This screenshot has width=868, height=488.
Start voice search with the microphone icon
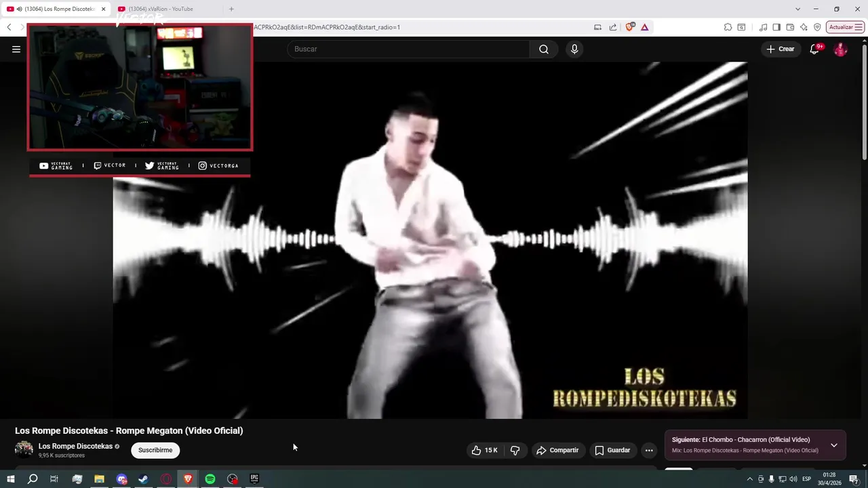click(574, 49)
